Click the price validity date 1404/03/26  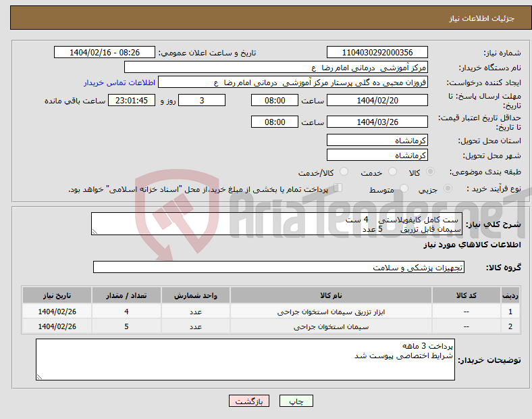pyautogui.click(x=377, y=122)
